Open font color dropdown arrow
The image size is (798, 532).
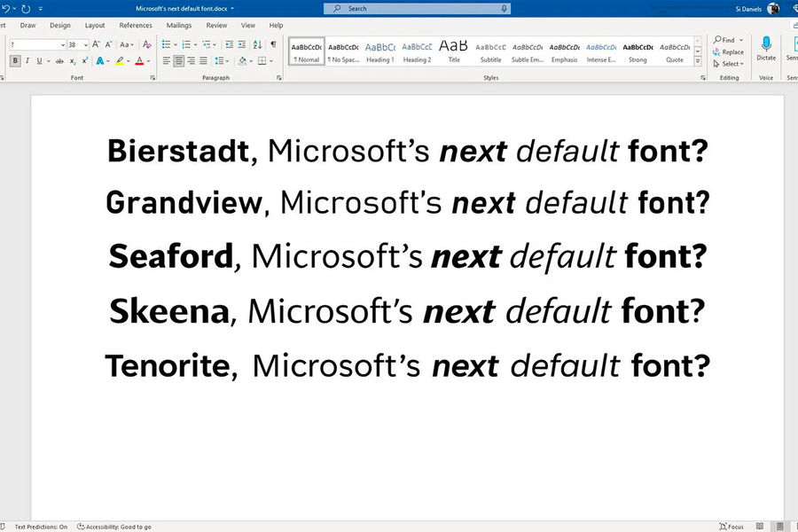pyautogui.click(x=149, y=61)
